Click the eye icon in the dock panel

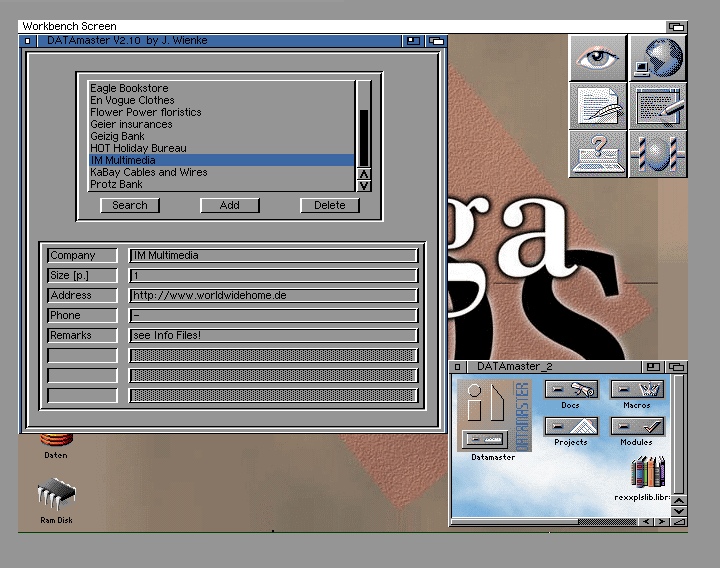pyautogui.click(x=598, y=57)
